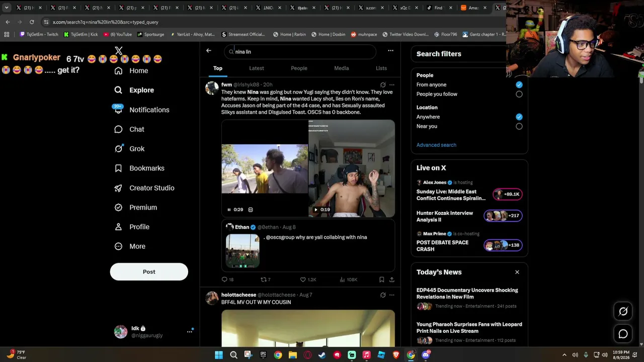Open Ethan's quoted post thumbnail
The image size is (644, 362).
[243, 251]
